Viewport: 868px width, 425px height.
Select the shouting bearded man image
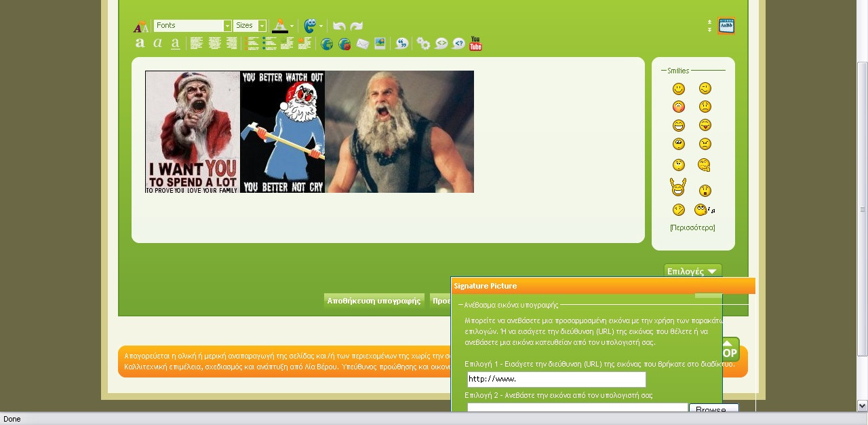[x=399, y=132]
